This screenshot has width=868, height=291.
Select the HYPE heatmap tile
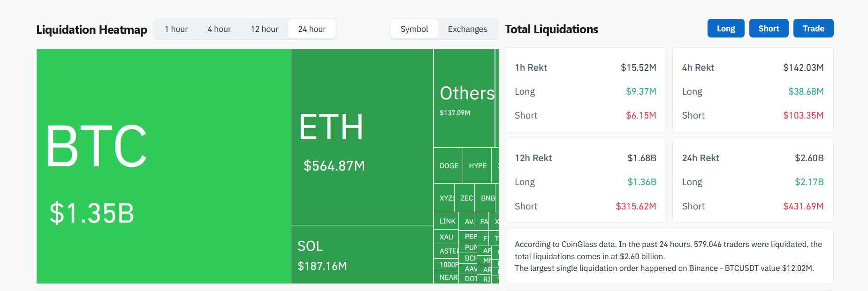477,166
